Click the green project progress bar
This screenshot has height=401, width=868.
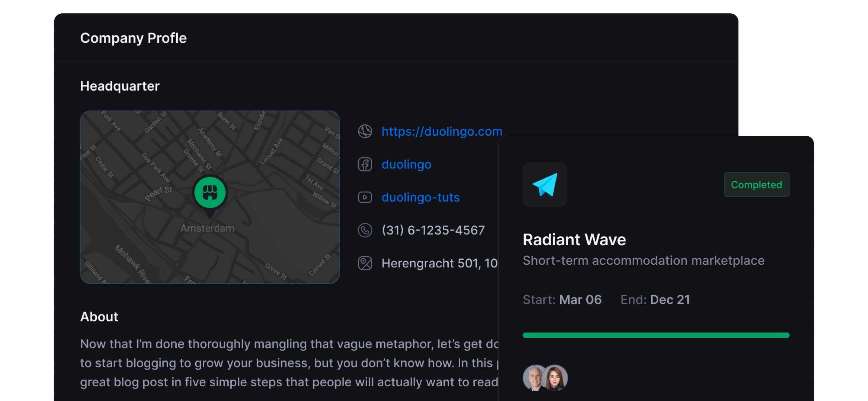pyautogui.click(x=656, y=335)
